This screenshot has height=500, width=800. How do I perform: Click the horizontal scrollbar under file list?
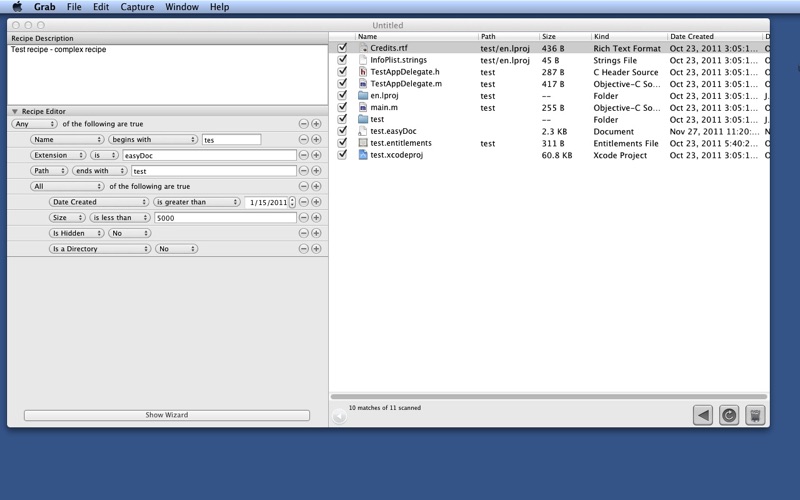pyautogui.click(x=549, y=396)
